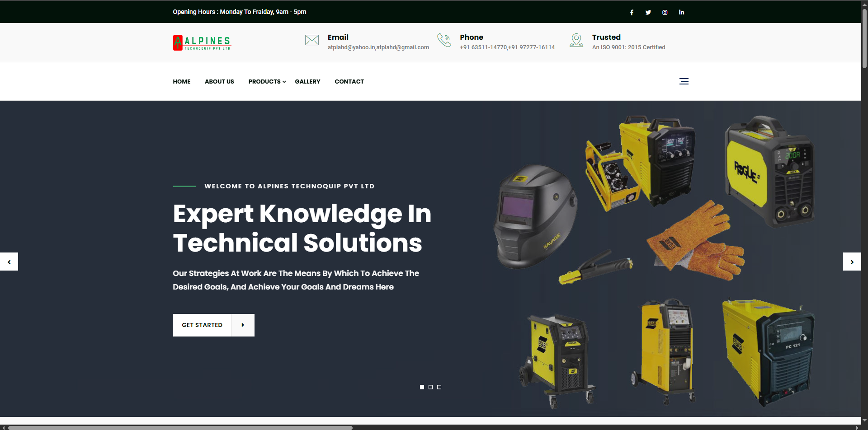Click the "Phone" heading in header
868x430 pixels.
[x=472, y=37]
